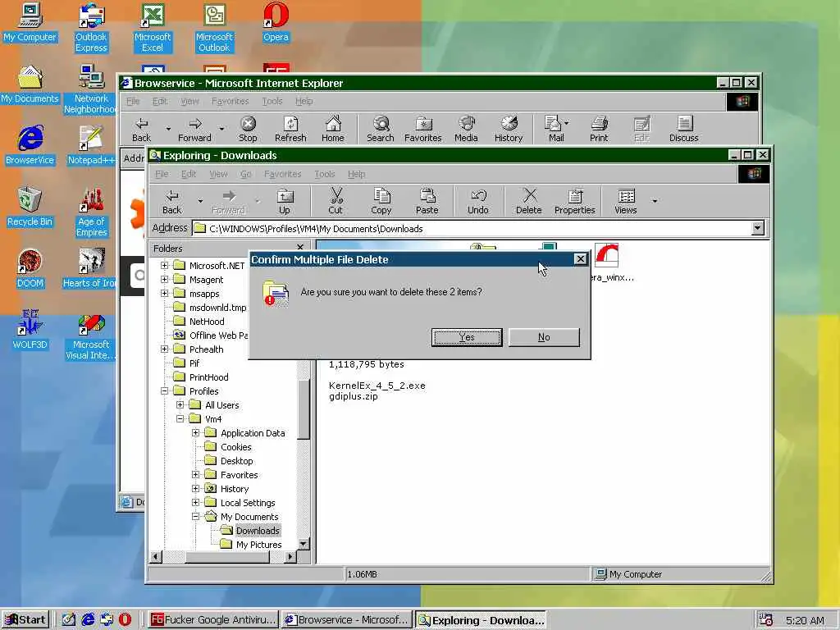Open the Start menu

pyautogui.click(x=25, y=620)
